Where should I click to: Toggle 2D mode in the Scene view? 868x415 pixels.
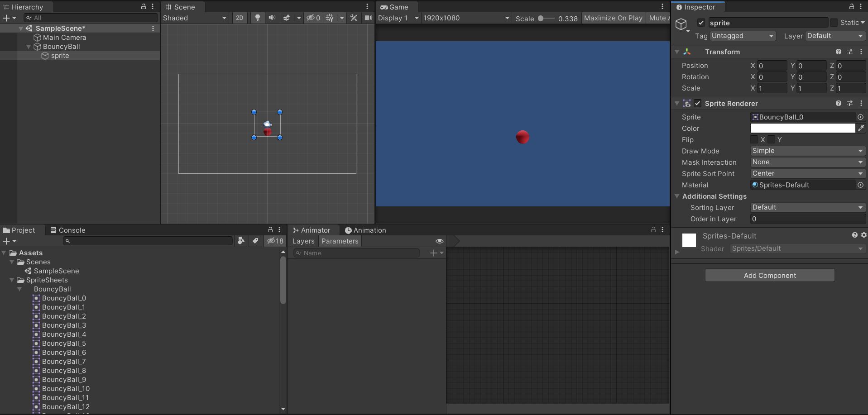[239, 18]
